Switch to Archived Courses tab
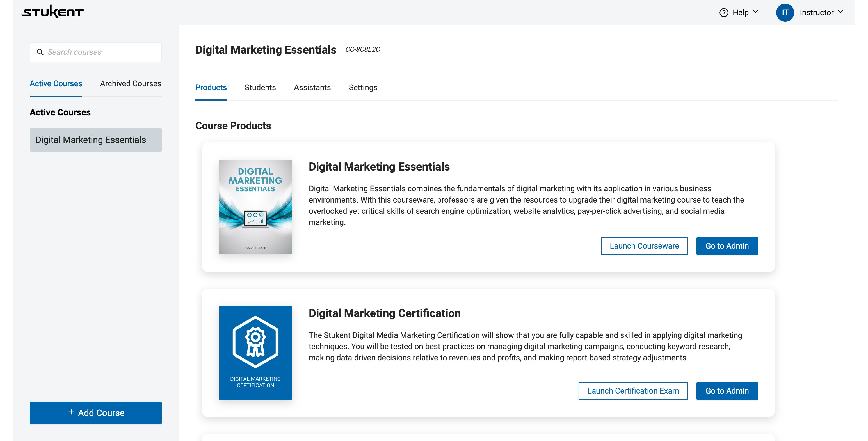Screen dimensions: 868x441 point(131,84)
